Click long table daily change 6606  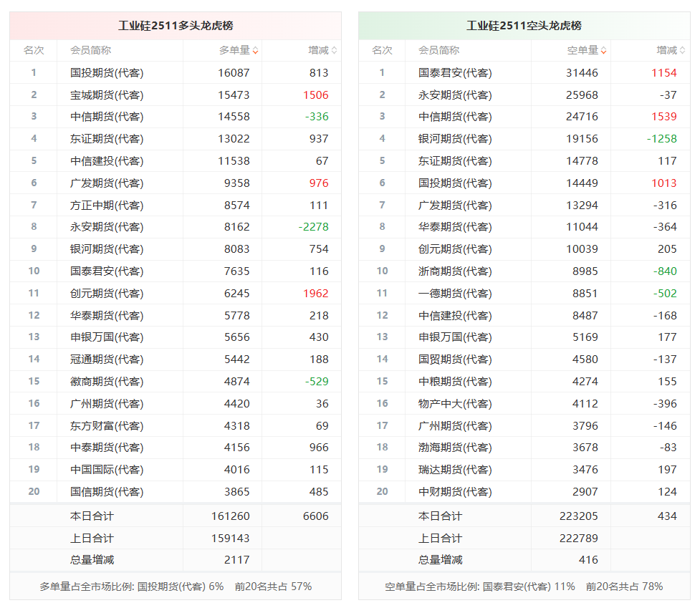[316, 516]
